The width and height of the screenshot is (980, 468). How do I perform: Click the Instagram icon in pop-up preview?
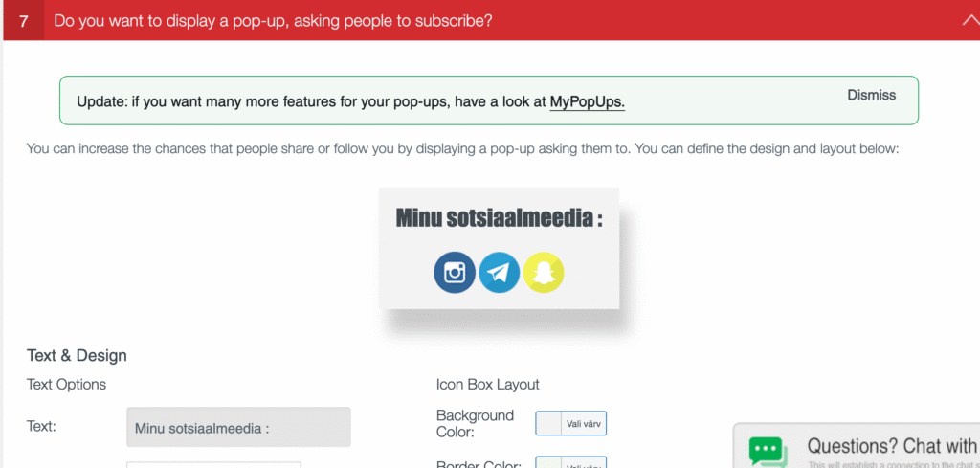tap(455, 273)
